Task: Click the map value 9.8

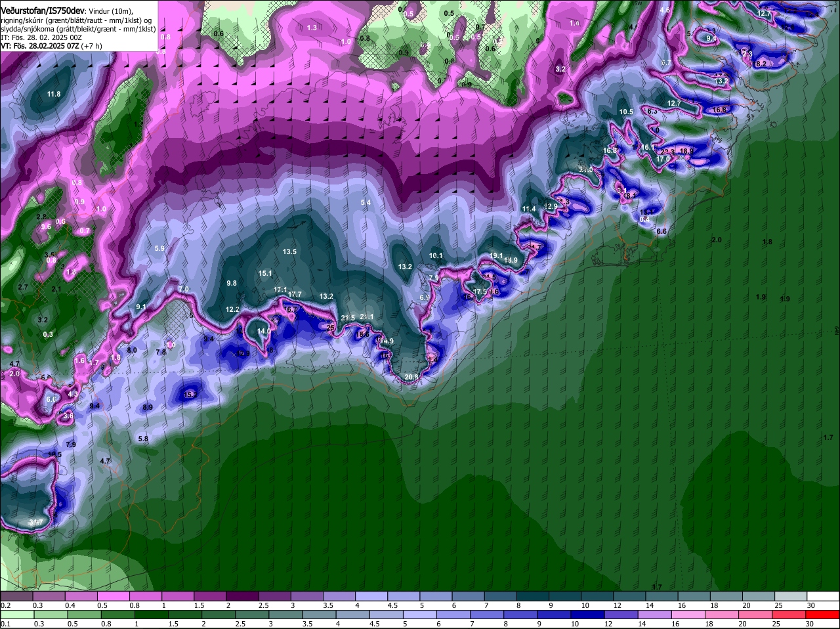Action: point(231,283)
